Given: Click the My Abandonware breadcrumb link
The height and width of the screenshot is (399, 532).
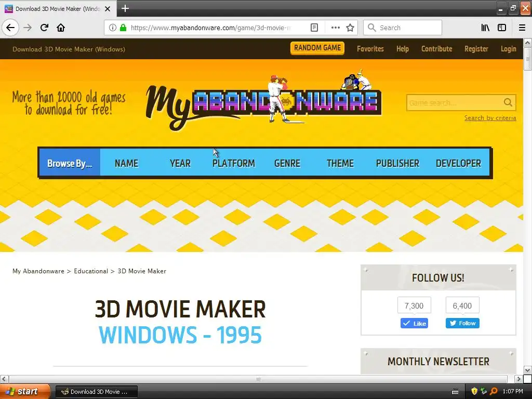Looking at the screenshot, I should (x=38, y=271).
